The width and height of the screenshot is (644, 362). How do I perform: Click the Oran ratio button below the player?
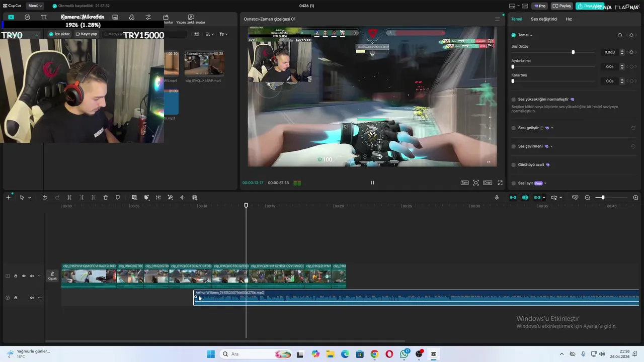488,183
